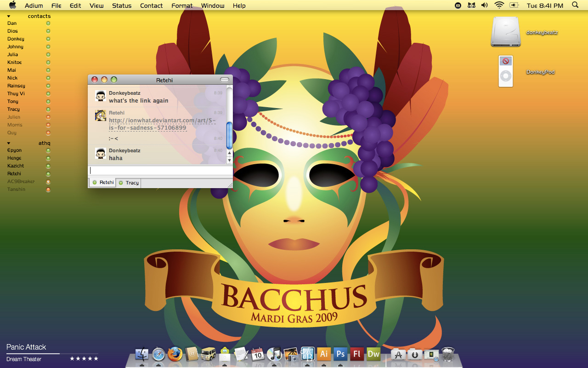Collapse the 'athq' group triangle

(x=9, y=143)
